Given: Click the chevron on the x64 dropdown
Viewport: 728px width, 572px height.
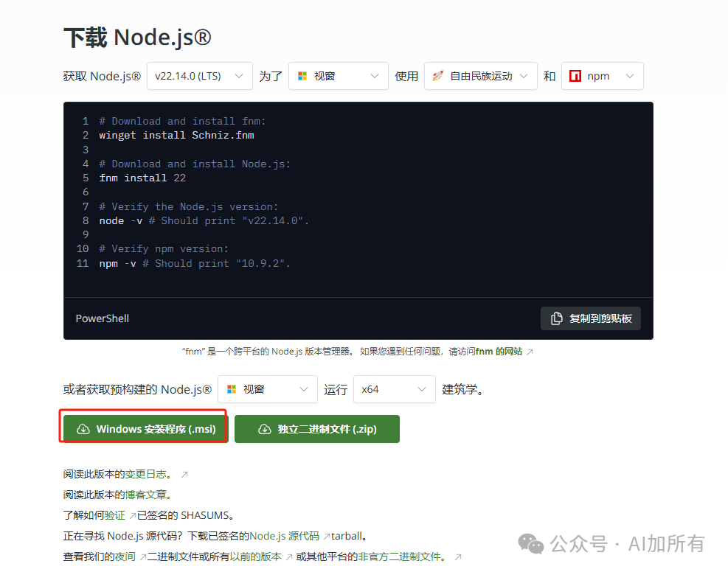Looking at the screenshot, I should tap(422, 389).
